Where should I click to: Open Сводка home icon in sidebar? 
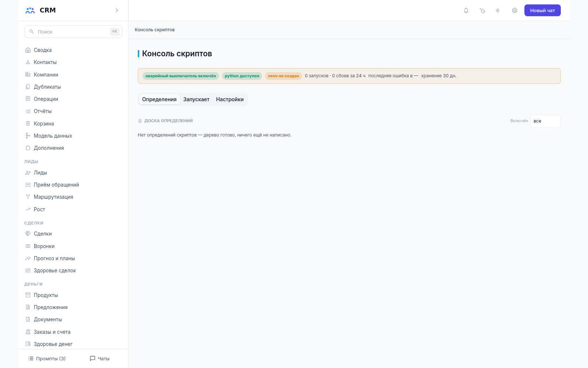[28, 50]
